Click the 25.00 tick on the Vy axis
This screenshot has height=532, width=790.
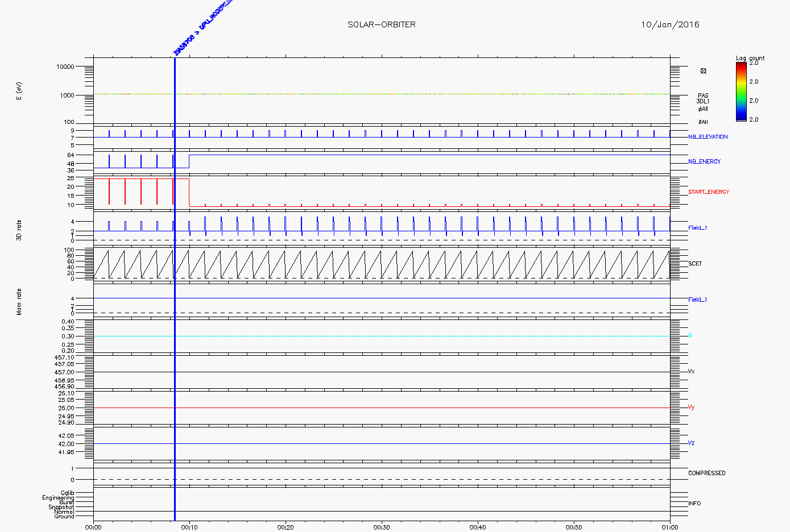click(66, 408)
